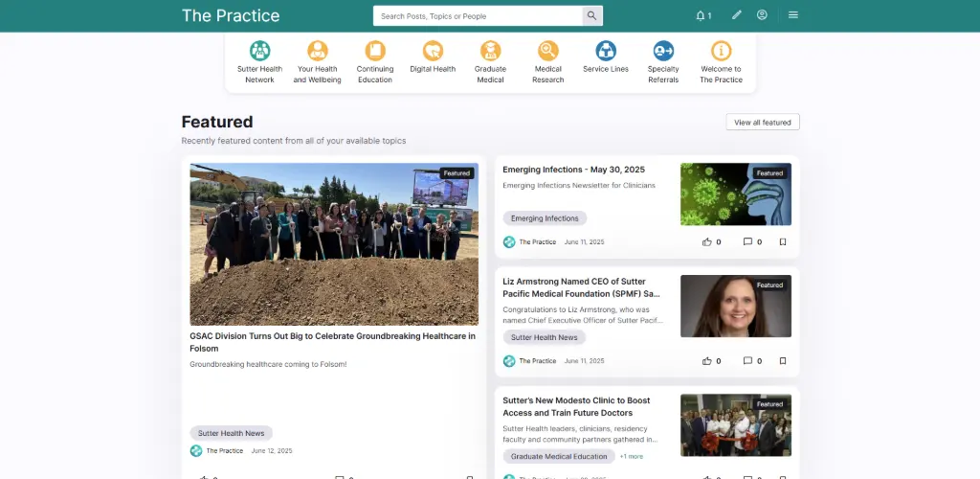980x479 pixels.
Task: Select the Emerging Infections topic tag
Action: click(x=545, y=218)
